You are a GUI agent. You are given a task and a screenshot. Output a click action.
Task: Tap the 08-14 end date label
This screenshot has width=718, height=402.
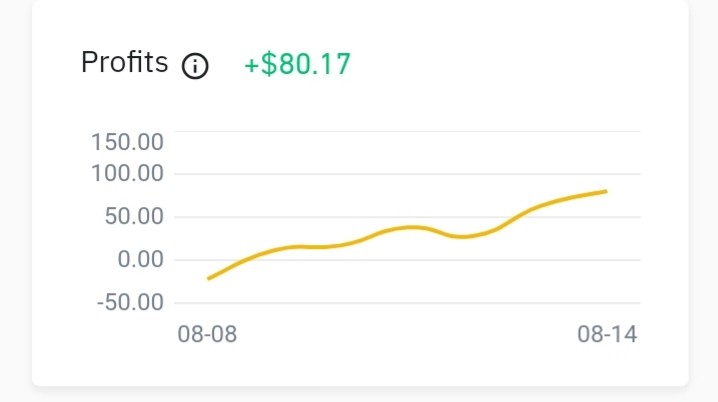coord(607,334)
